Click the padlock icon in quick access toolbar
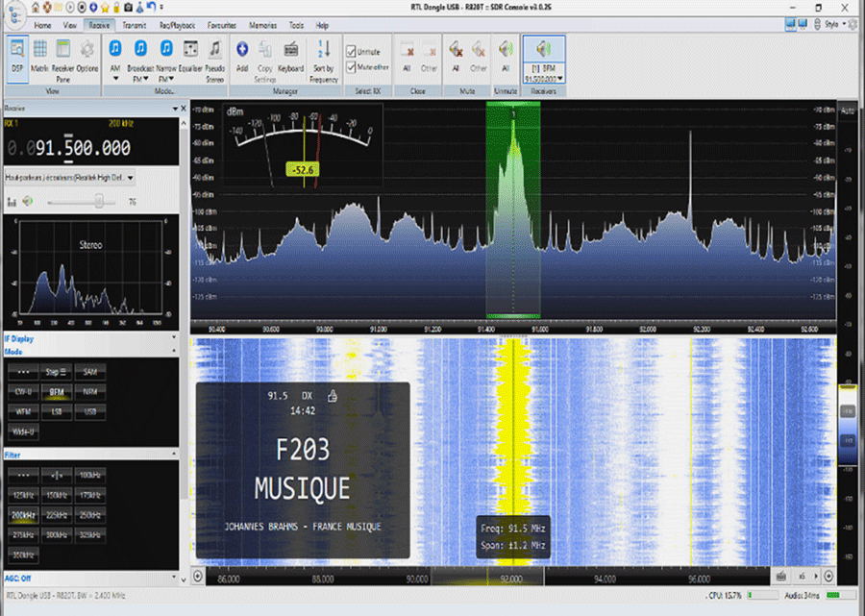Viewport: 865px width, 616px height. tap(116, 7)
